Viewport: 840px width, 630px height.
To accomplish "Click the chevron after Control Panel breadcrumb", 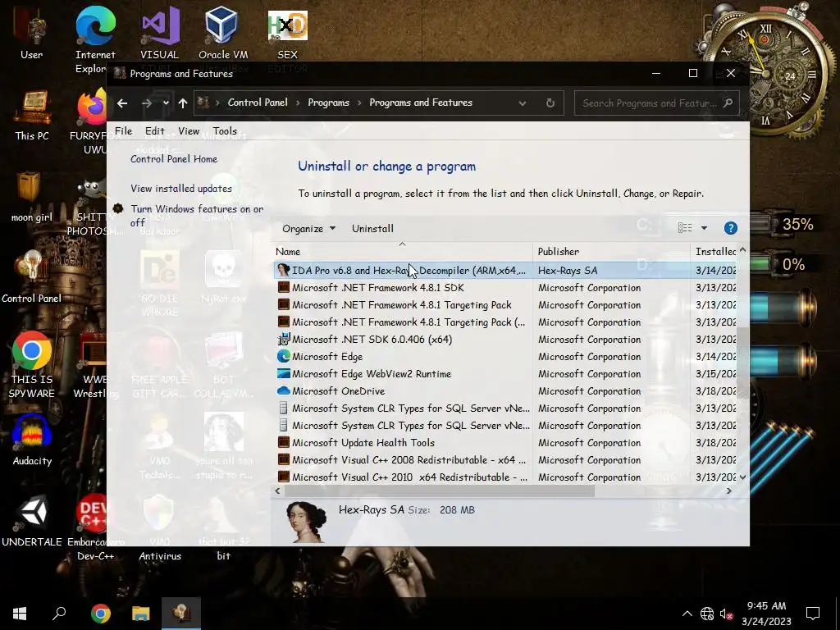I will click(x=298, y=103).
